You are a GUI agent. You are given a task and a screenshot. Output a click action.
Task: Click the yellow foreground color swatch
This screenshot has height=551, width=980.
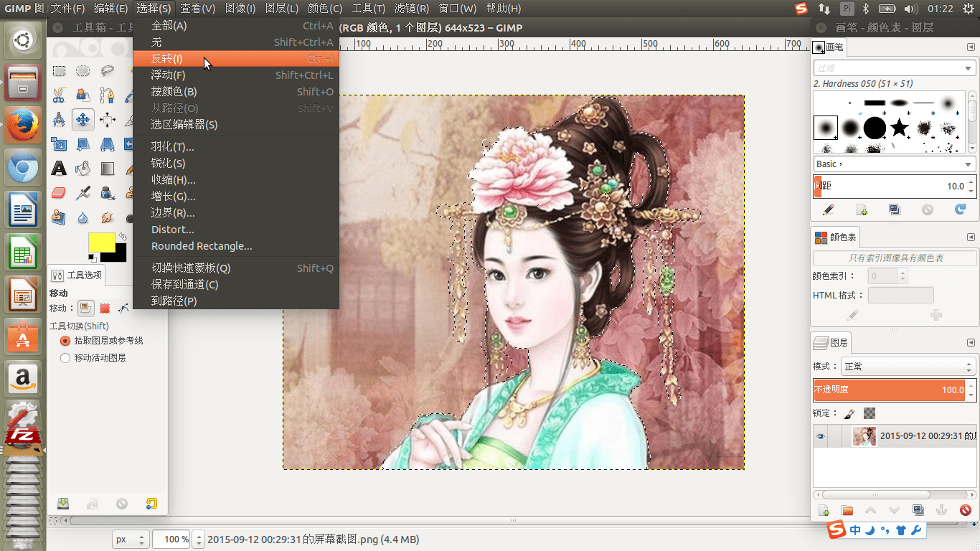coord(100,242)
